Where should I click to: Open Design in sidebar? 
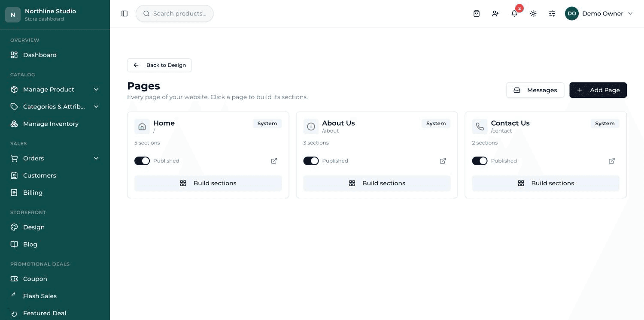click(x=55, y=227)
